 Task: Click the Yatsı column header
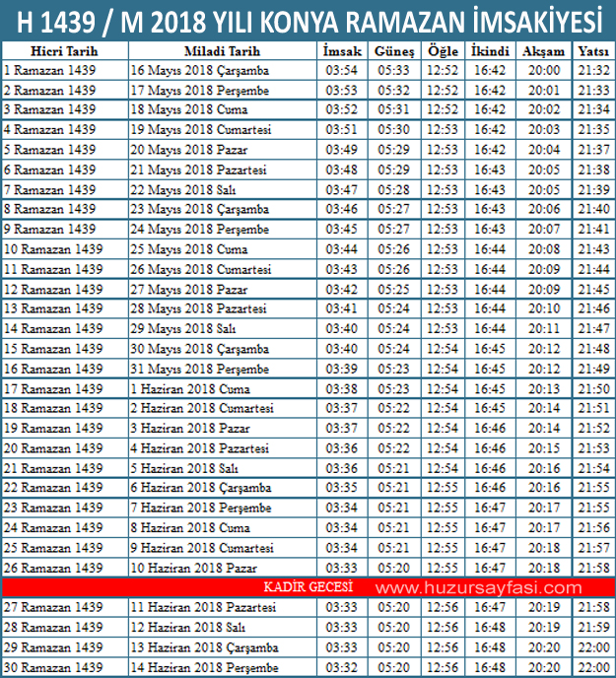pos(593,50)
